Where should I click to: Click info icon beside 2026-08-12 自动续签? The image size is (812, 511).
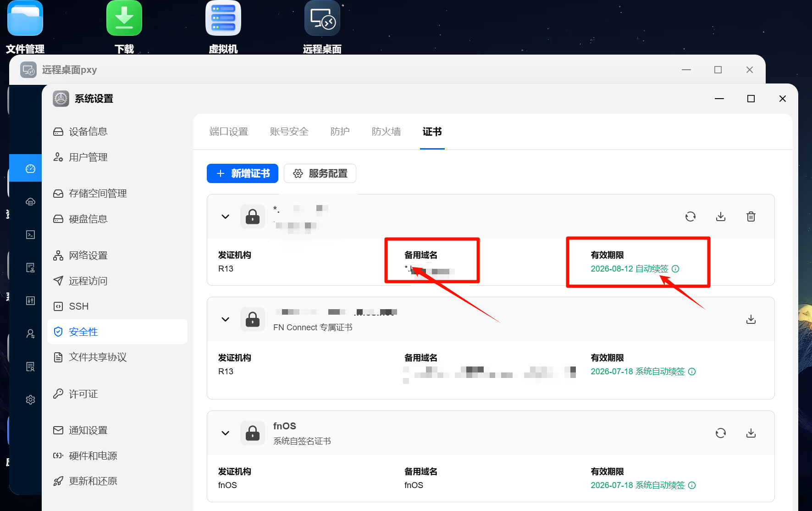click(675, 269)
